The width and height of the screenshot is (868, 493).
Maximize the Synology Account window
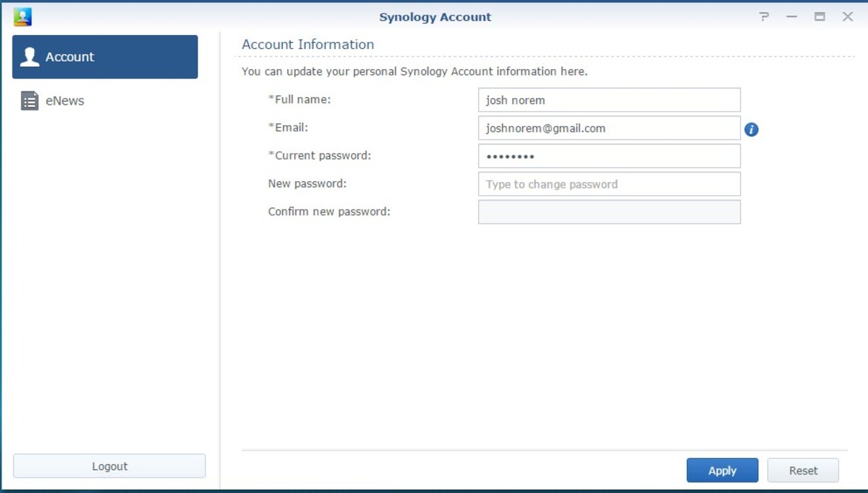pyautogui.click(x=819, y=16)
